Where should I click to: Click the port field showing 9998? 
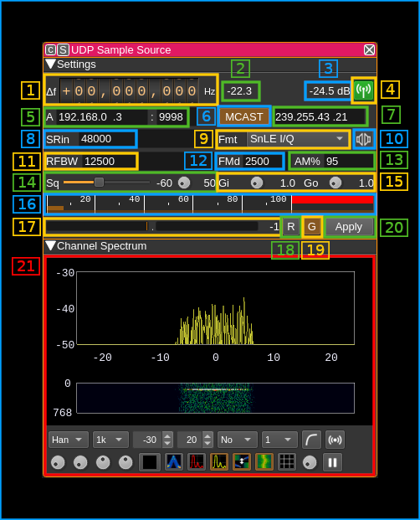171,117
